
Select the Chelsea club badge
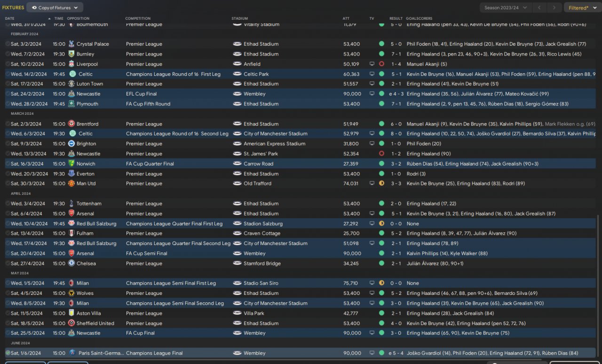71,263
